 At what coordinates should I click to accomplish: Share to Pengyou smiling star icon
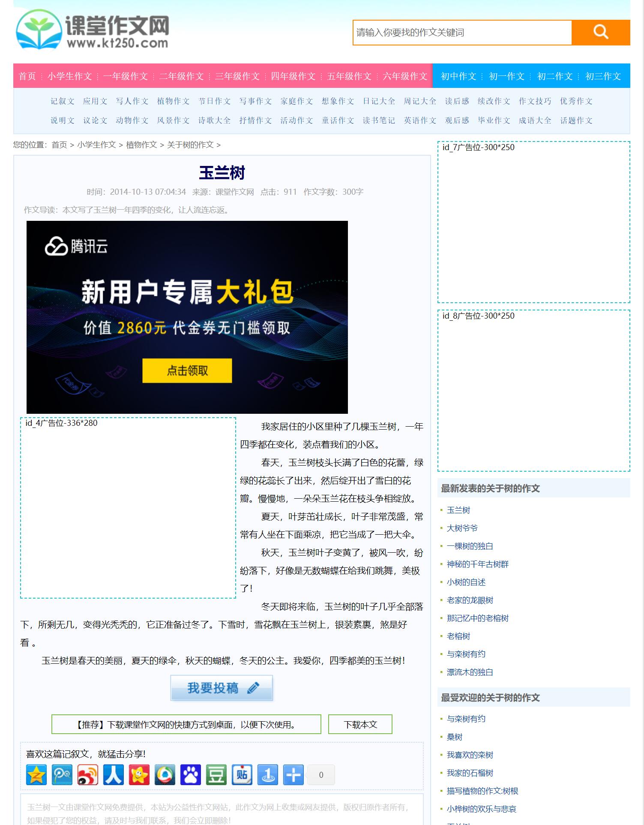click(x=139, y=775)
